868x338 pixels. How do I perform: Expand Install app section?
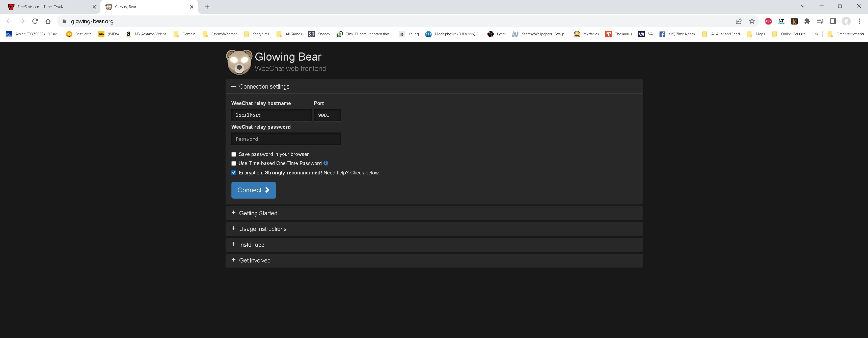(x=434, y=245)
